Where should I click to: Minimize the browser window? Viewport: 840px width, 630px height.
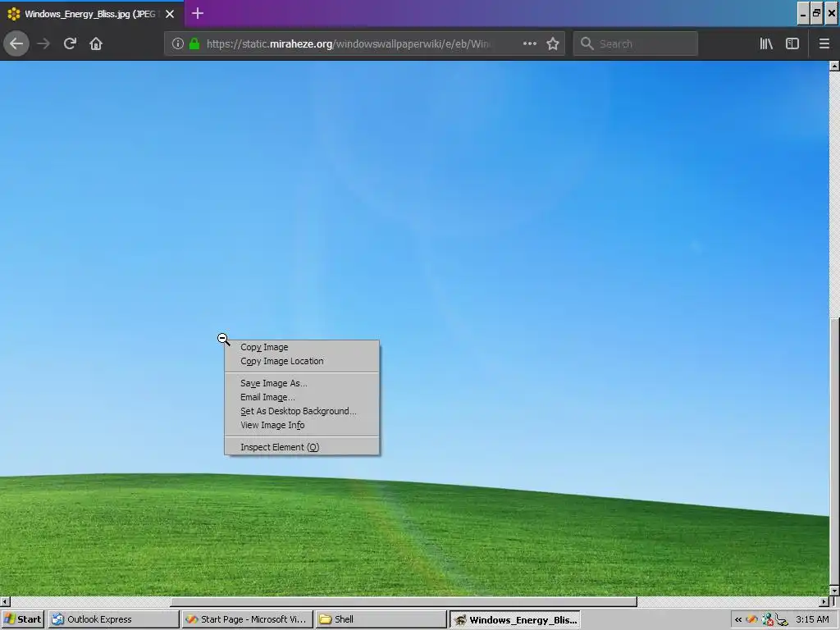click(803, 13)
